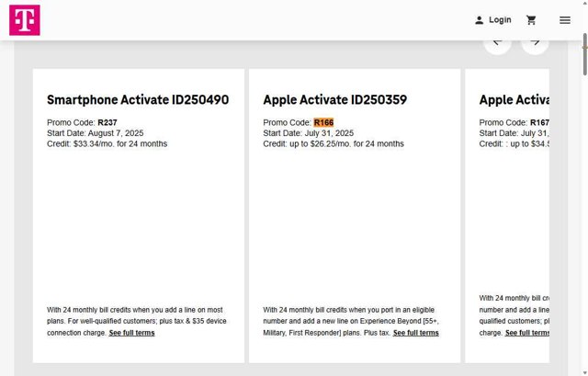The image size is (588, 376).
Task: Click Credit up to $26.25/mo. text
Action: point(334,143)
